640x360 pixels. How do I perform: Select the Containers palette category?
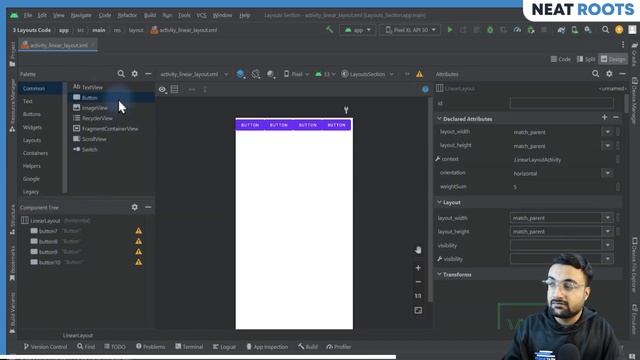tap(35, 153)
